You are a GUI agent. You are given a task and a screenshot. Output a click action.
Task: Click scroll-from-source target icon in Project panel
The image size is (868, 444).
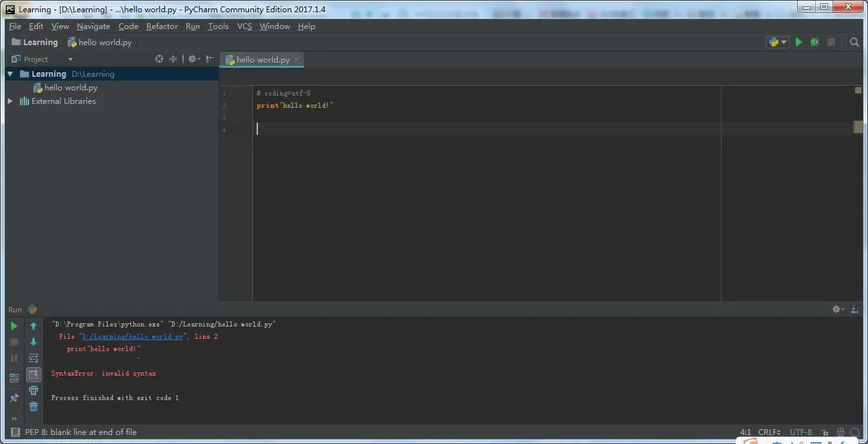(159, 59)
